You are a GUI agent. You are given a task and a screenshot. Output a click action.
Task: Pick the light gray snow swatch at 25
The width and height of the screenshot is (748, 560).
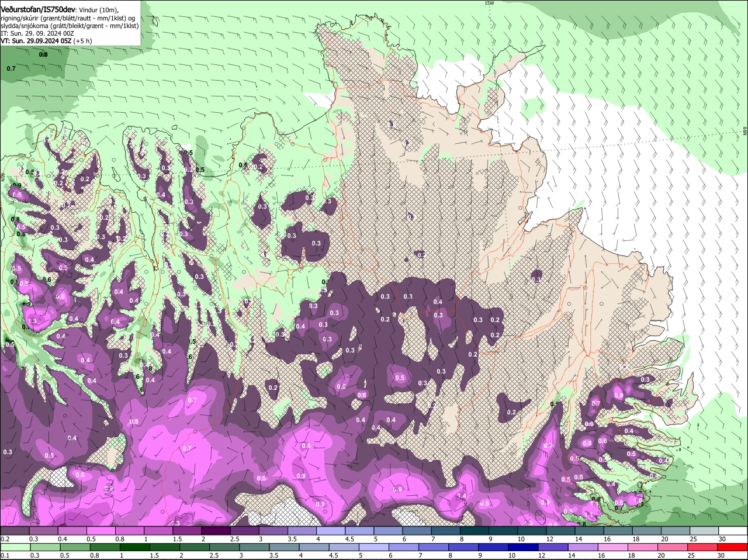point(703,531)
